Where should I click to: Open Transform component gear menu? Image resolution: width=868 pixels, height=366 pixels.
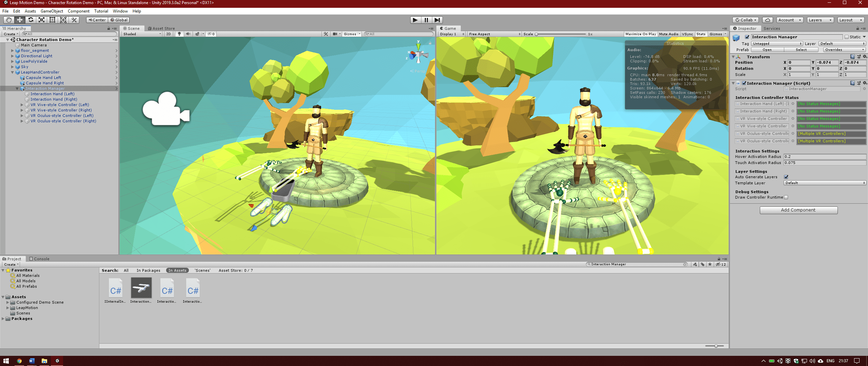[865, 57]
